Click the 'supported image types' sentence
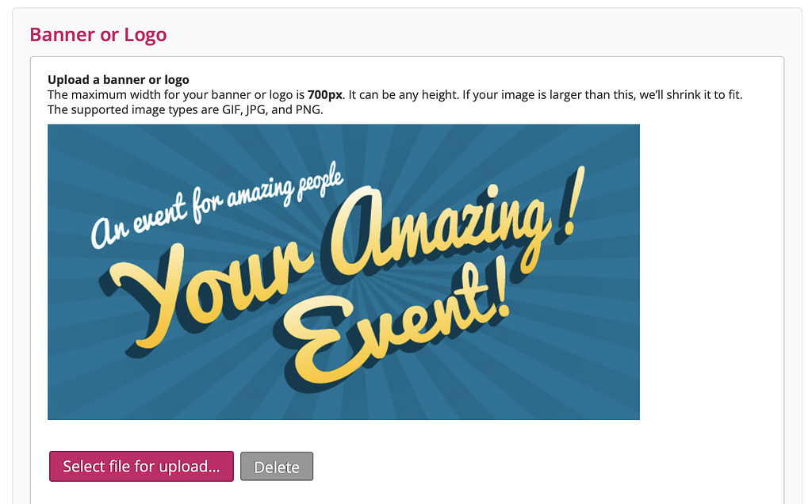Screen dimensions: 812x504 tap(186, 109)
